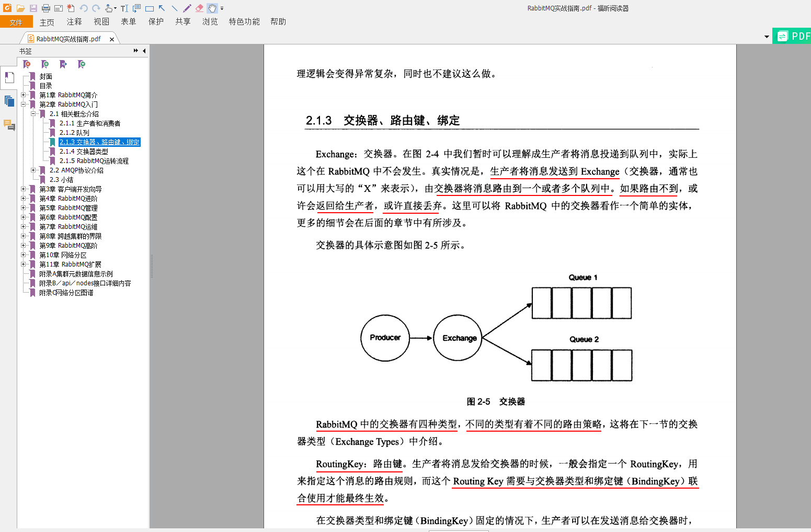Select the Pencil drawing tool
Image resolution: width=811 pixels, height=532 pixels.
click(x=187, y=8)
